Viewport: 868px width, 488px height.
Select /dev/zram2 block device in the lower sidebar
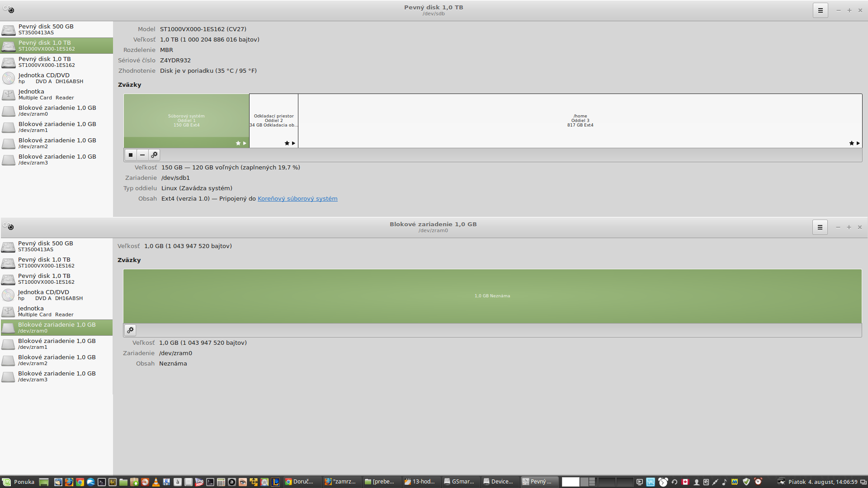[56, 360]
